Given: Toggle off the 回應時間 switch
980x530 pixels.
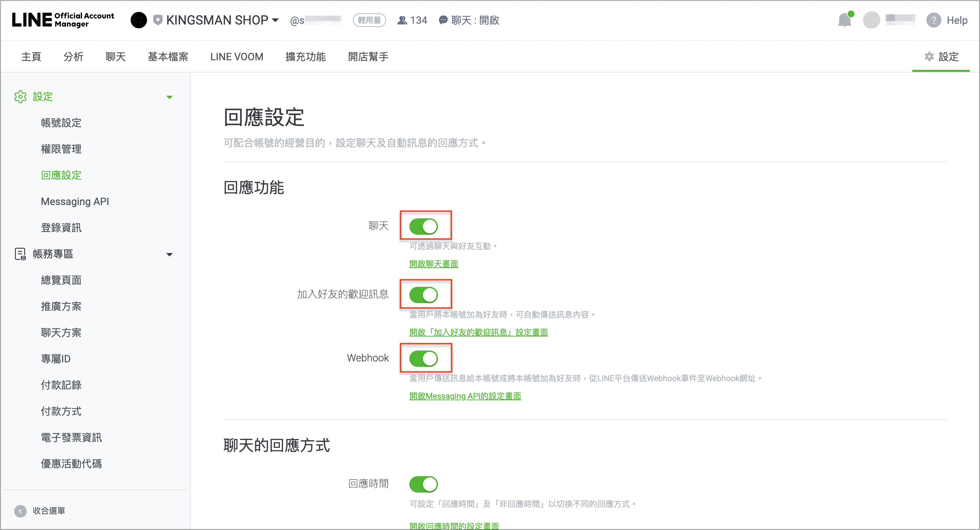Looking at the screenshot, I should click(x=423, y=484).
